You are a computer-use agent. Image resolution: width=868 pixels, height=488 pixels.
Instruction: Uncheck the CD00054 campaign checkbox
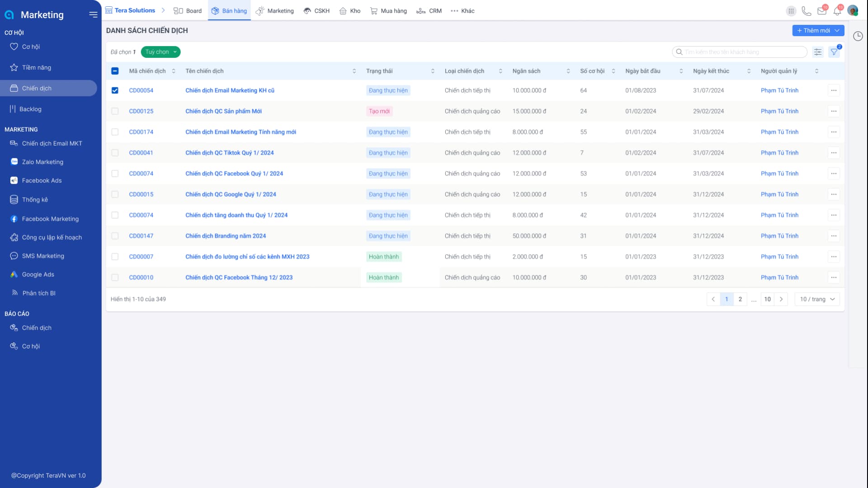tap(115, 90)
